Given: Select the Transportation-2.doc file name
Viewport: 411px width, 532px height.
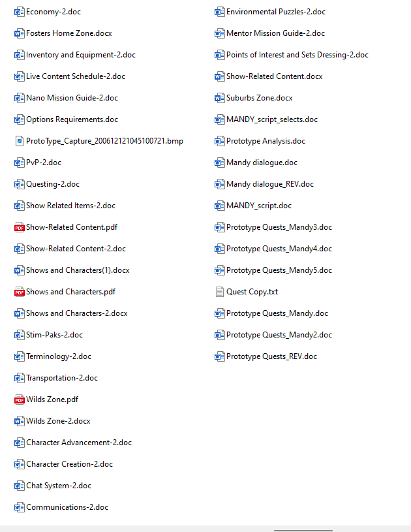Looking at the screenshot, I should 62,378.
